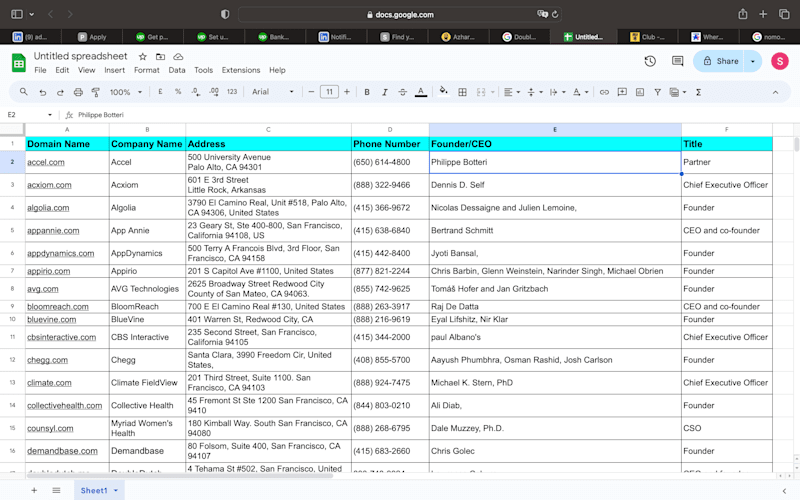Open comments history icon
Viewport: 800px width, 500px height.
click(678, 61)
